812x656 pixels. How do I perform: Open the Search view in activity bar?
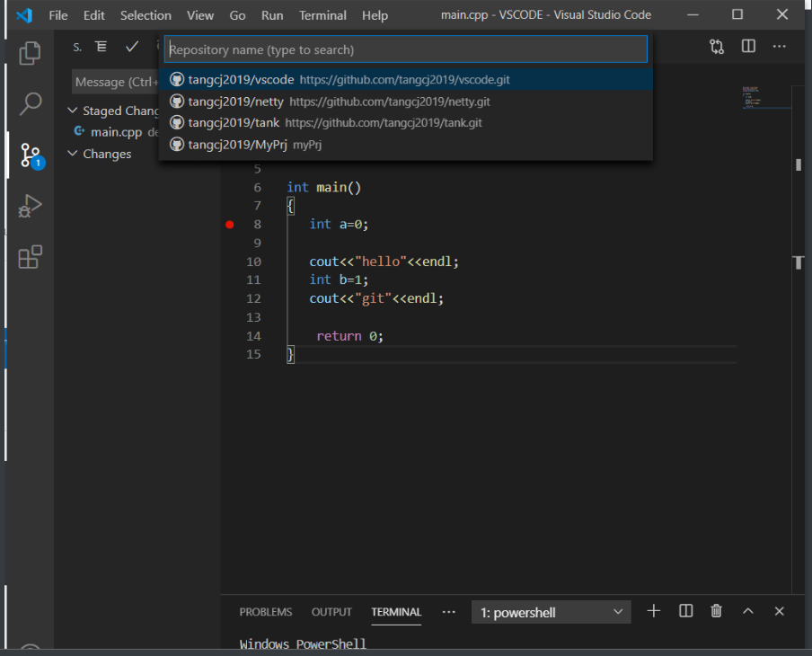click(x=30, y=104)
